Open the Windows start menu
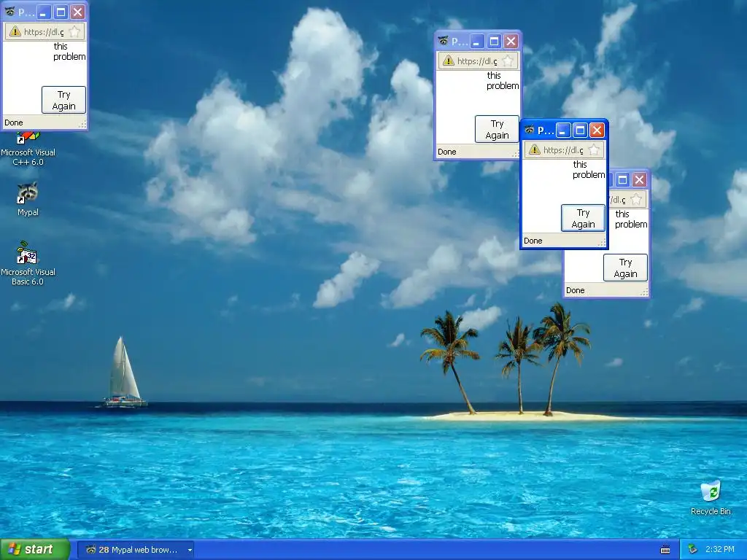The height and width of the screenshot is (560, 747). (35, 550)
